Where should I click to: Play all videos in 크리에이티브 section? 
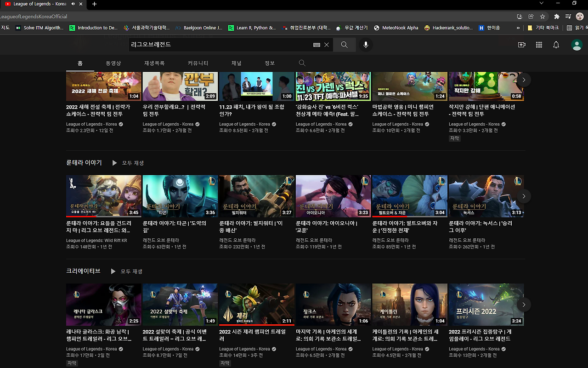pyautogui.click(x=127, y=271)
